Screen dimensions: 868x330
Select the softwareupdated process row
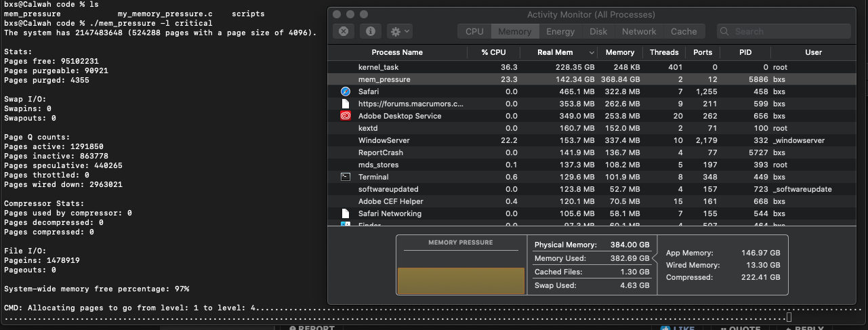coord(592,189)
